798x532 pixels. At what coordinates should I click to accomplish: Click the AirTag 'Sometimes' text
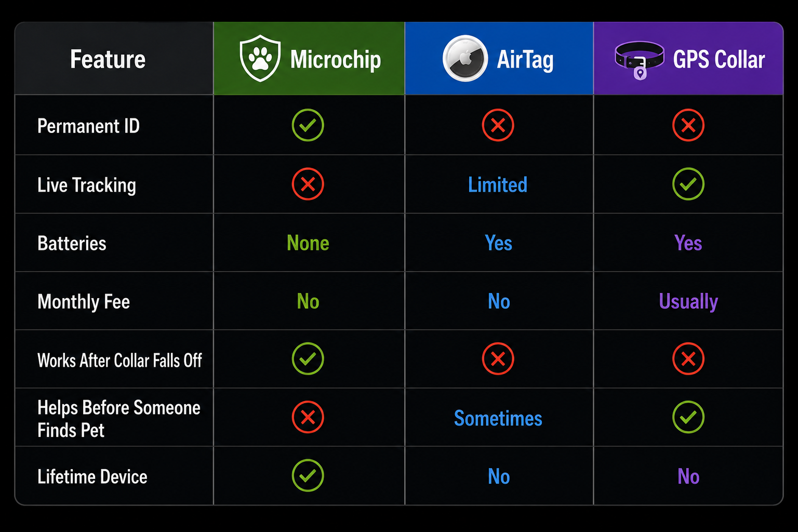tap(498, 418)
